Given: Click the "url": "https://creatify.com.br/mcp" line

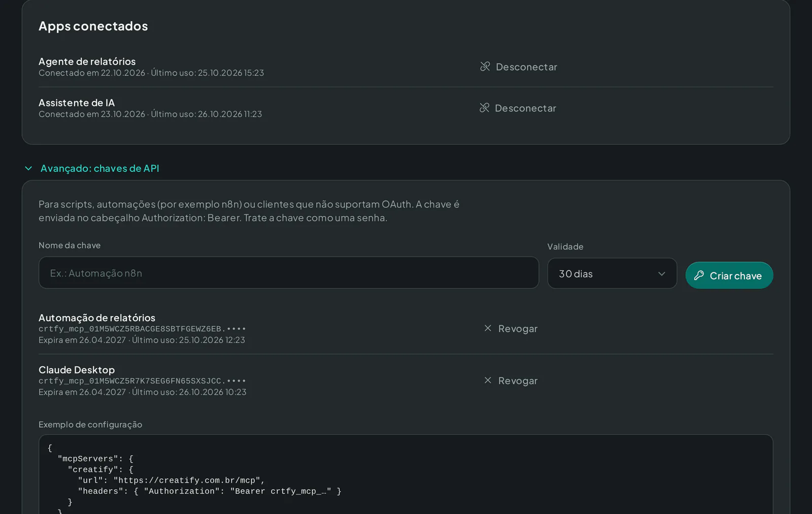Looking at the screenshot, I should coord(172,480).
